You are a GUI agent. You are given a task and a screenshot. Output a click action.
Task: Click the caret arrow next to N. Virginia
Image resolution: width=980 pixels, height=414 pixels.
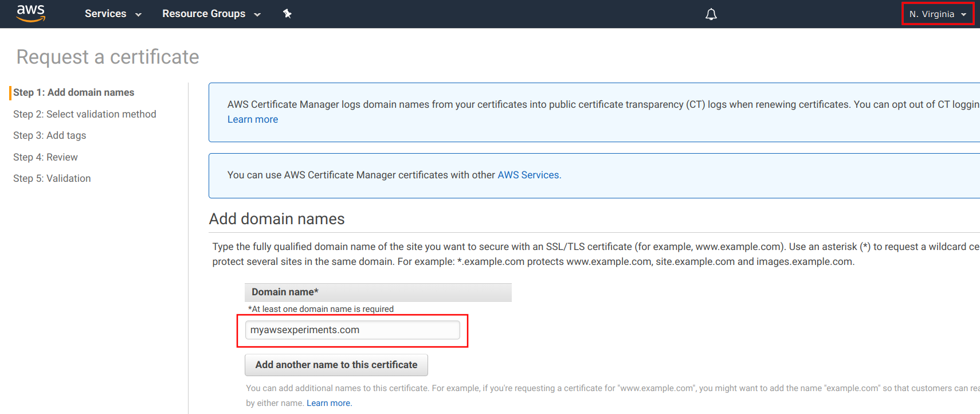point(964,14)
